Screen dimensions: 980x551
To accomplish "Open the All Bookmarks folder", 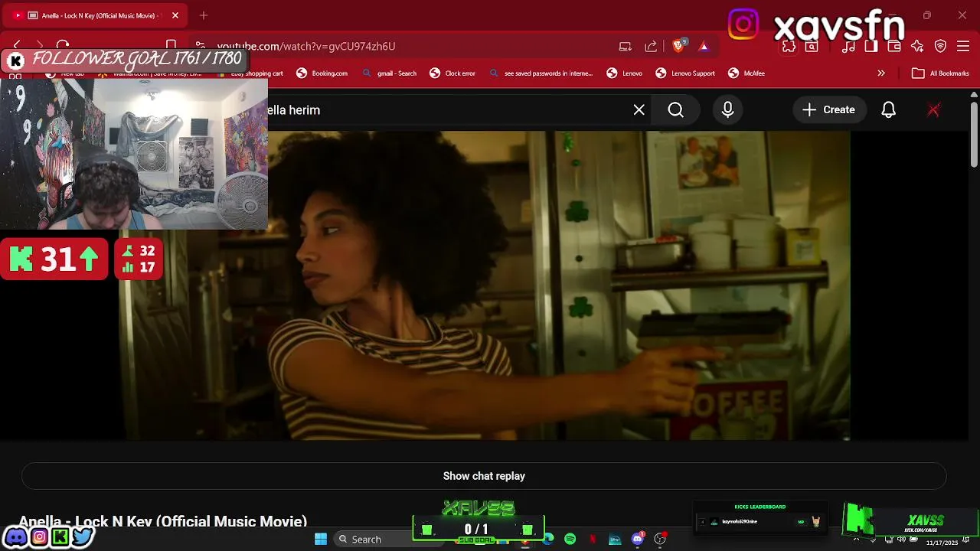I will click(940, 73).
